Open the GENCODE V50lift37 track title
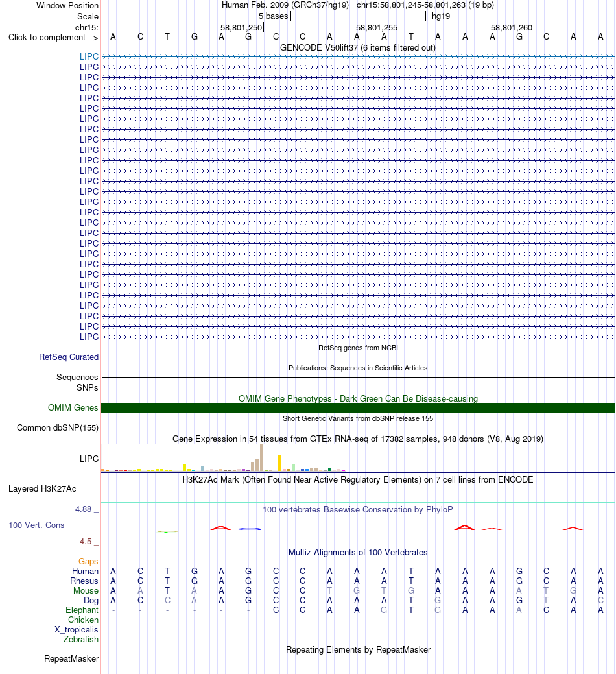This screenshot has width=616, height=674. click(358, 48)
